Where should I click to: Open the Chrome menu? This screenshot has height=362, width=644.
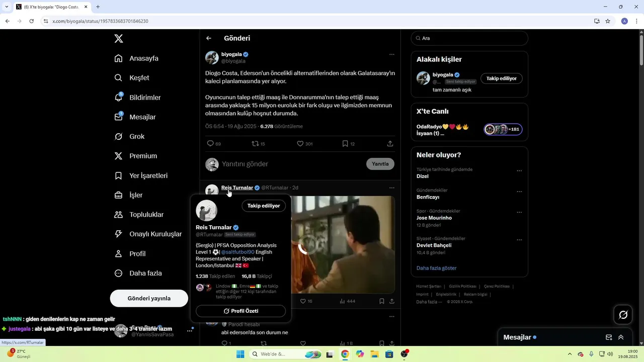coord(637,21)
